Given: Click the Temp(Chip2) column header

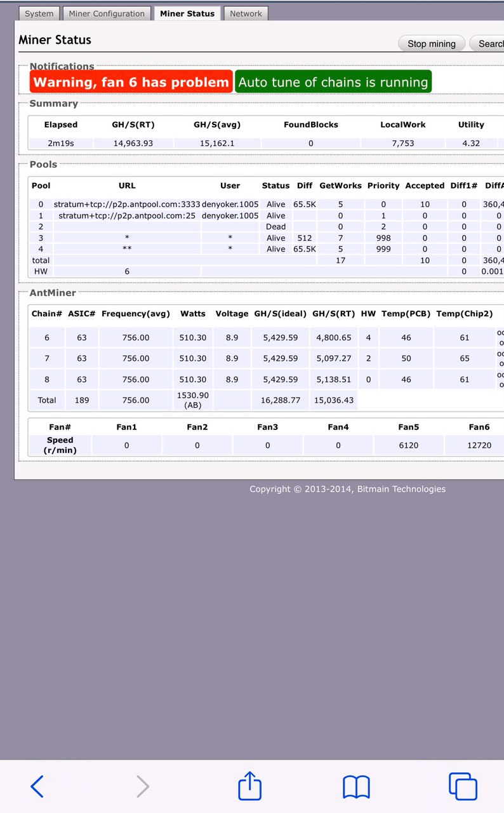Looking at the screenshot, I should tap(465, 314).
